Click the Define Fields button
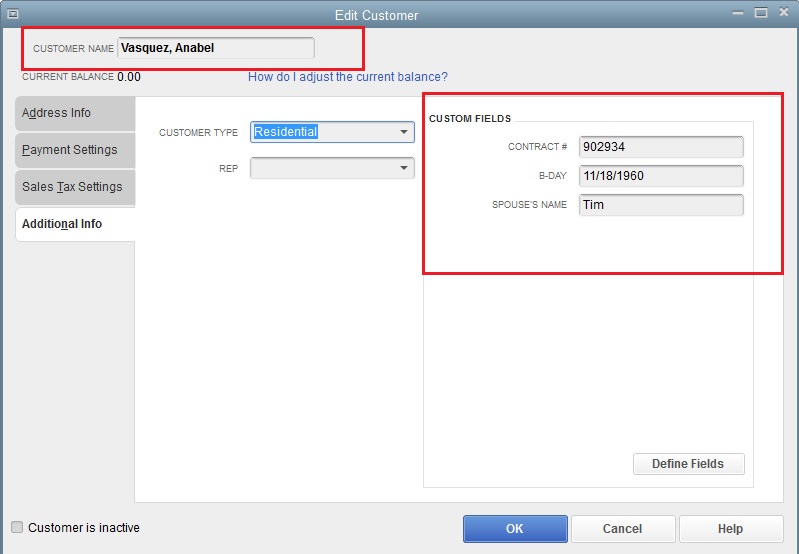 pos(688,464)
